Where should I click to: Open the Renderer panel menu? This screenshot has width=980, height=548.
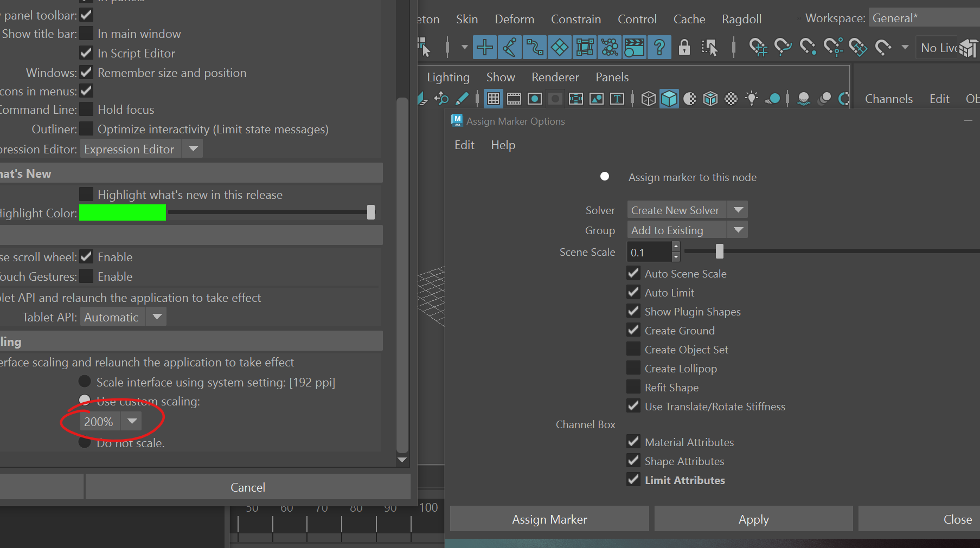(555, 78)
